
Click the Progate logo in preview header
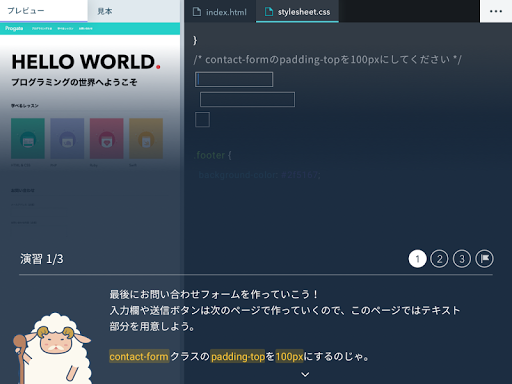tap(14, 28)
